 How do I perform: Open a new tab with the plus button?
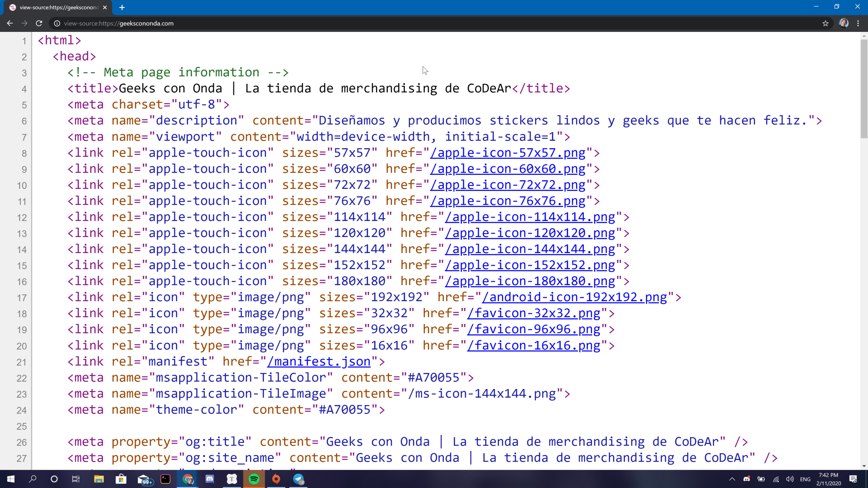pos(122,7)
